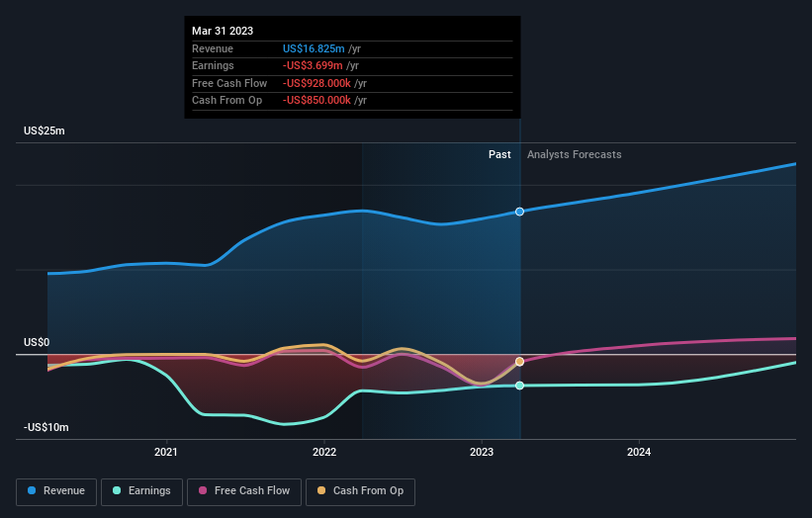
Task: Click the teal Earnings legend dot
Action: coord(117,490)
